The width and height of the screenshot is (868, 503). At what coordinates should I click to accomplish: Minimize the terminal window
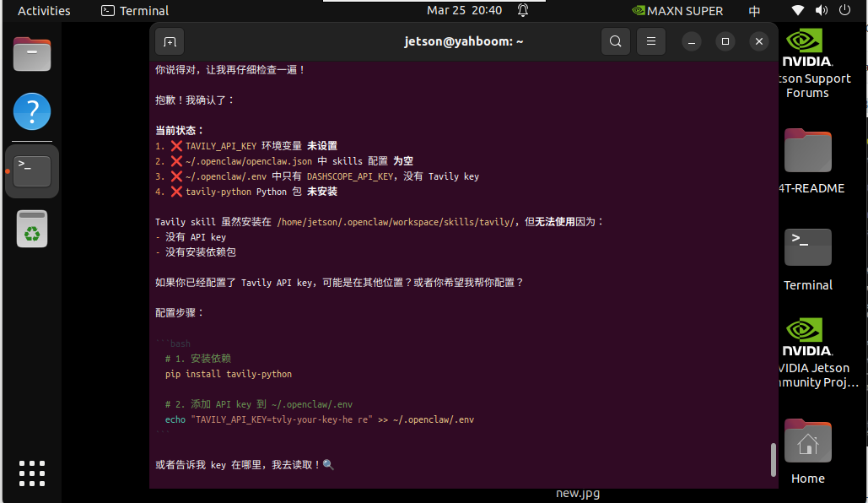[692, 41]
